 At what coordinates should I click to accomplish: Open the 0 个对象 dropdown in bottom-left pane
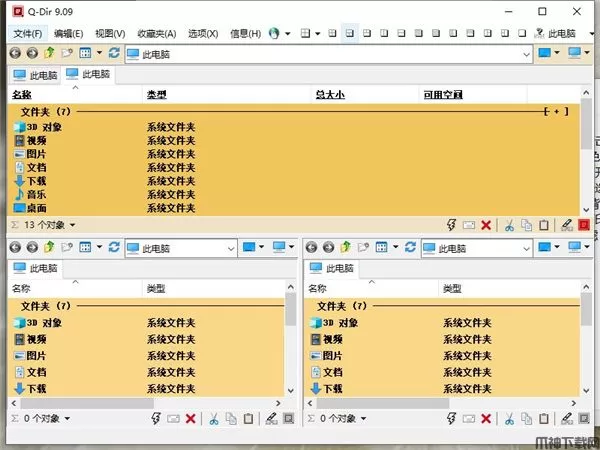tap(67, 419)
